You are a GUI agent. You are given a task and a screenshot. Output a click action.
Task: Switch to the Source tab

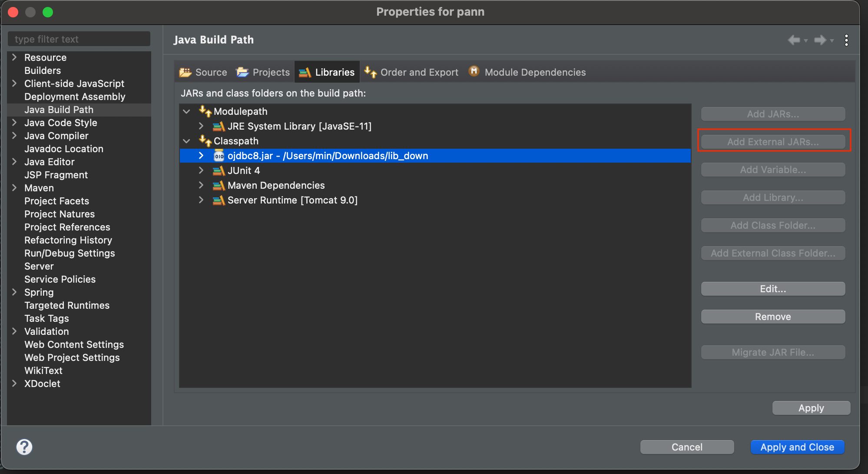click(204, 72)
